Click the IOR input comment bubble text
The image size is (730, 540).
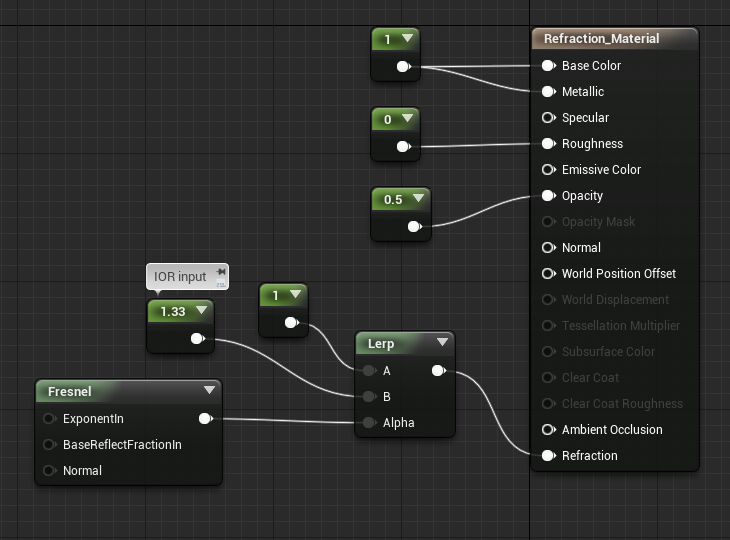pos(180,277)
